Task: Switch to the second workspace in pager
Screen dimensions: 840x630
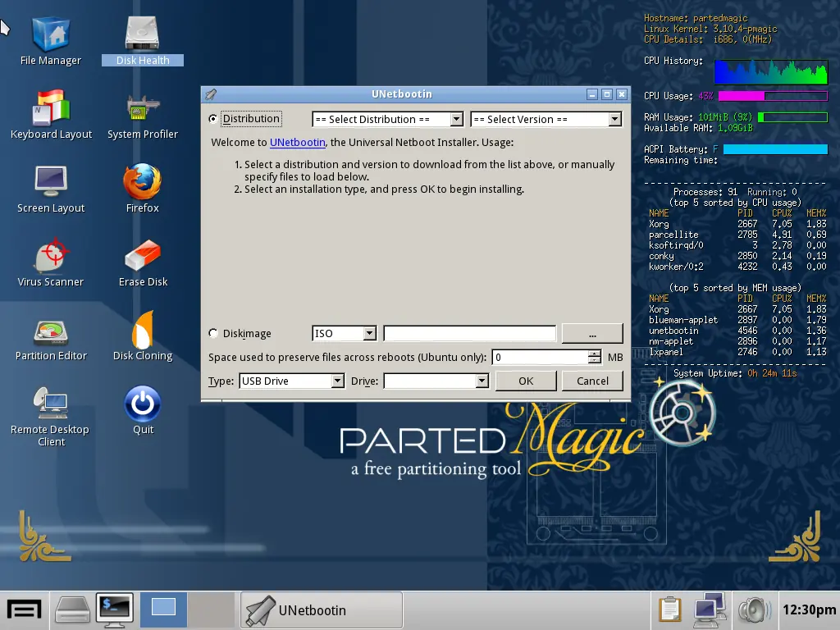Action: [x=211, y=609]
